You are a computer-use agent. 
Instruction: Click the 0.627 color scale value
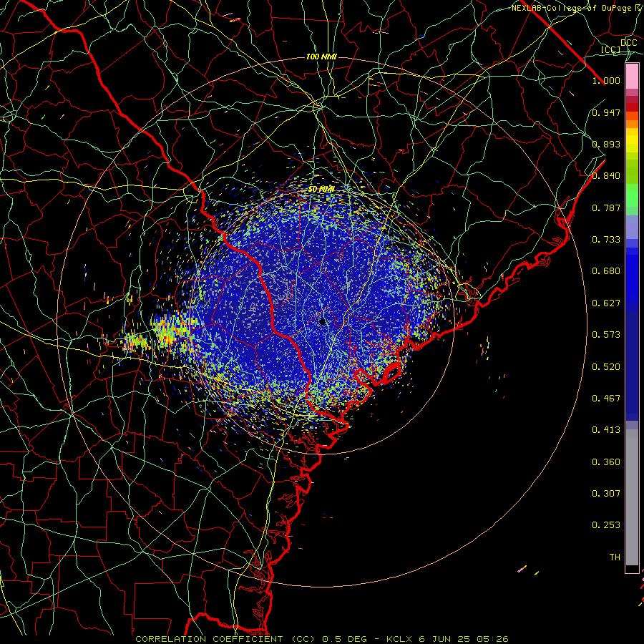point(606,303)
